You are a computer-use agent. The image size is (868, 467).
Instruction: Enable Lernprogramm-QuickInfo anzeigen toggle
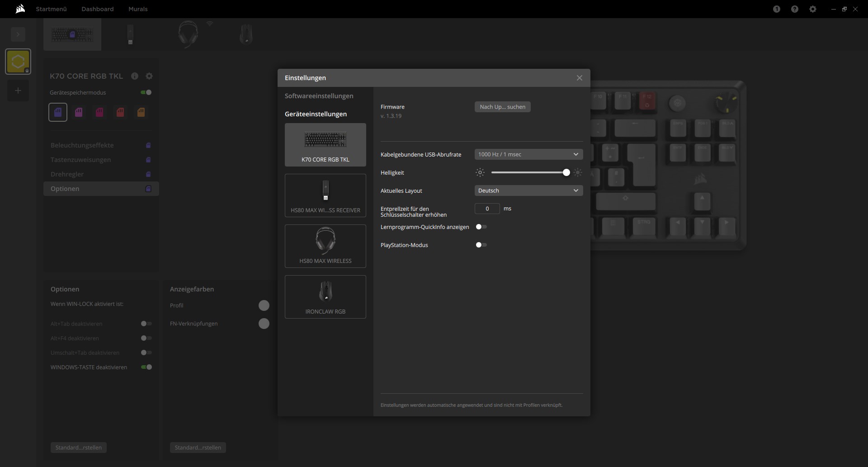[x=481, y=227]
